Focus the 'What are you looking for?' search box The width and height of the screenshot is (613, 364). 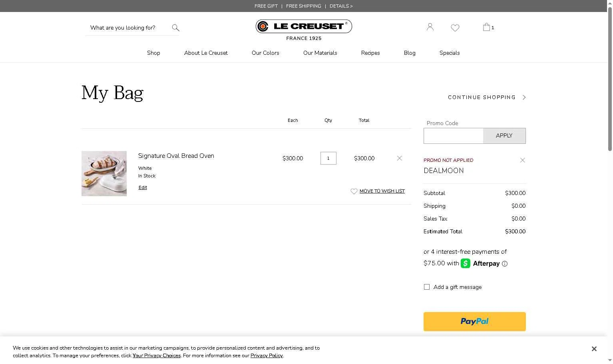pos(127,28)
